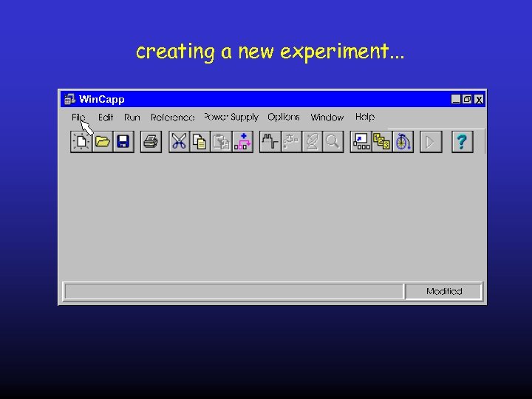Image resolution: width=532 pixels, height=399 pixels.
Task: Open the Reference menu
Action: pyautogui.click(x=173, y=117)
